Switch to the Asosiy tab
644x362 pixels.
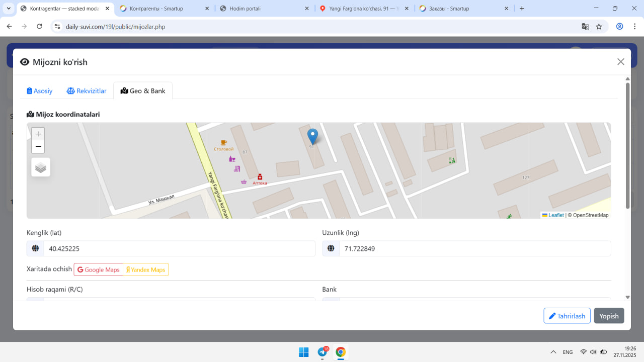point(40,91)
